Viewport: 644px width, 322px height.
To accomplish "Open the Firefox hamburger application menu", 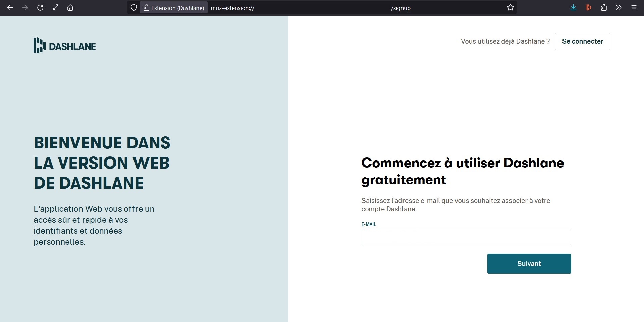I will pyautogui.click(x=634, y=8).
